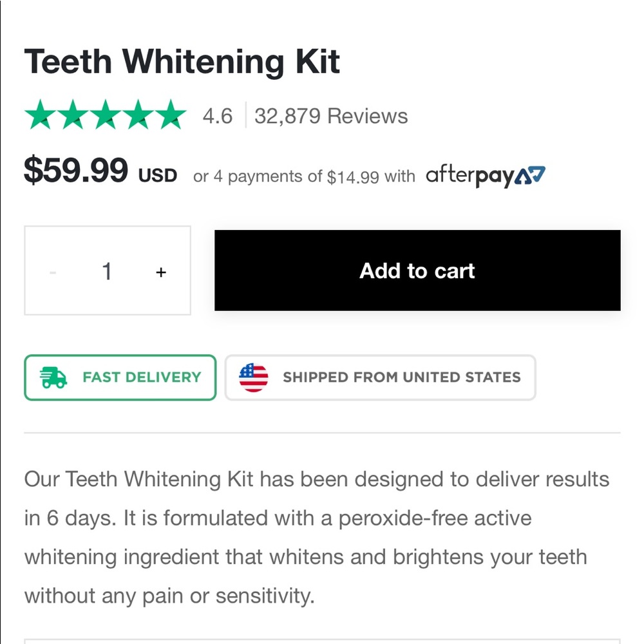Toggle the FAST DELIVERY badge
644x644 pixels.
coord(120,377)
